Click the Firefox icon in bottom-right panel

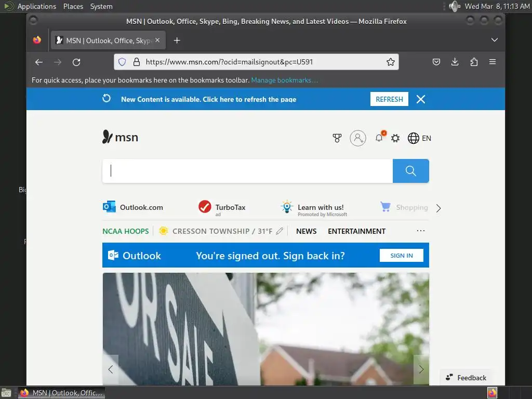492,393
